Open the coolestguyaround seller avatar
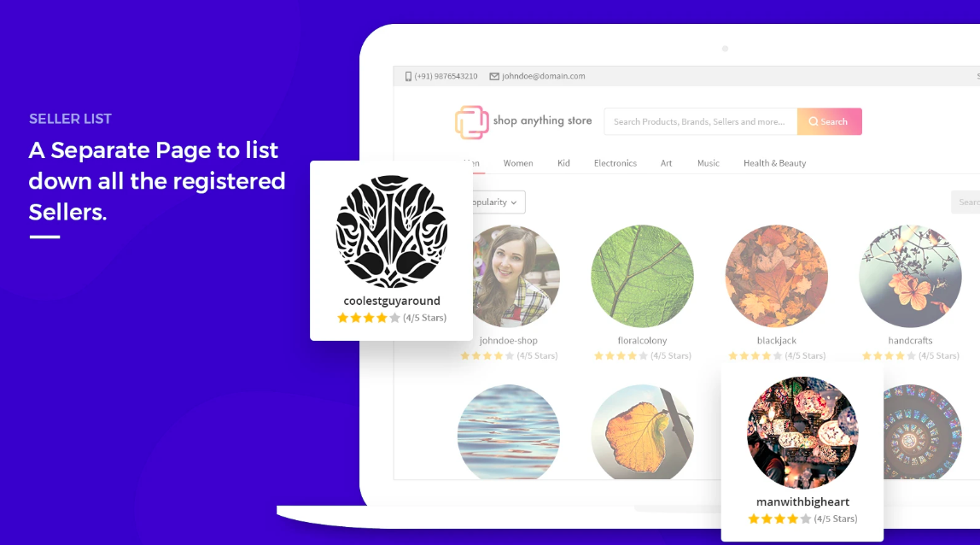The width and height of the screenshot is (980, 545). point(392,231)
